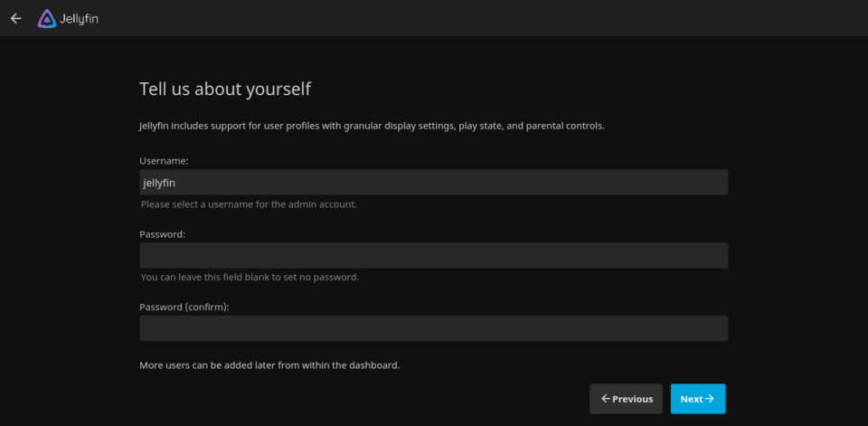Click into the Password field
This screenshot has width=868, height=426.
tap(433, 255)
